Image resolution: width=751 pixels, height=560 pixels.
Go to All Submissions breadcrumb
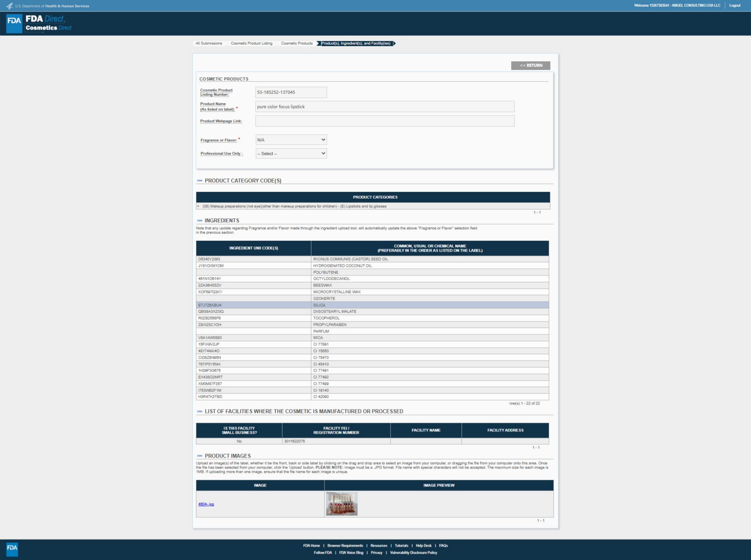209,43
